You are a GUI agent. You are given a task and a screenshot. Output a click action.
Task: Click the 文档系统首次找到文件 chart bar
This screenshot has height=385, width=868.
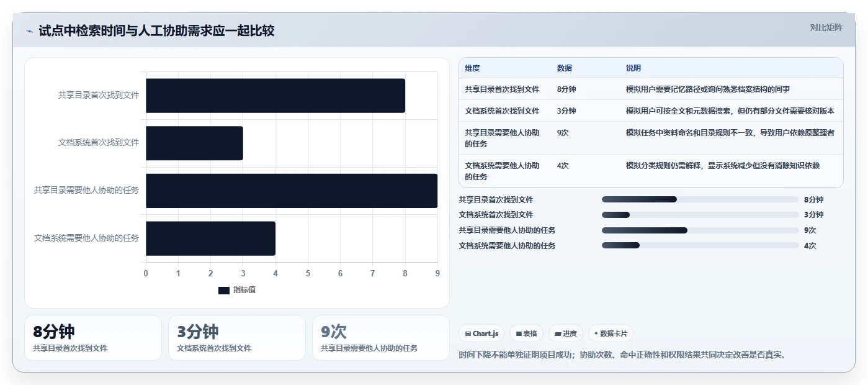[x=194, y=143]
